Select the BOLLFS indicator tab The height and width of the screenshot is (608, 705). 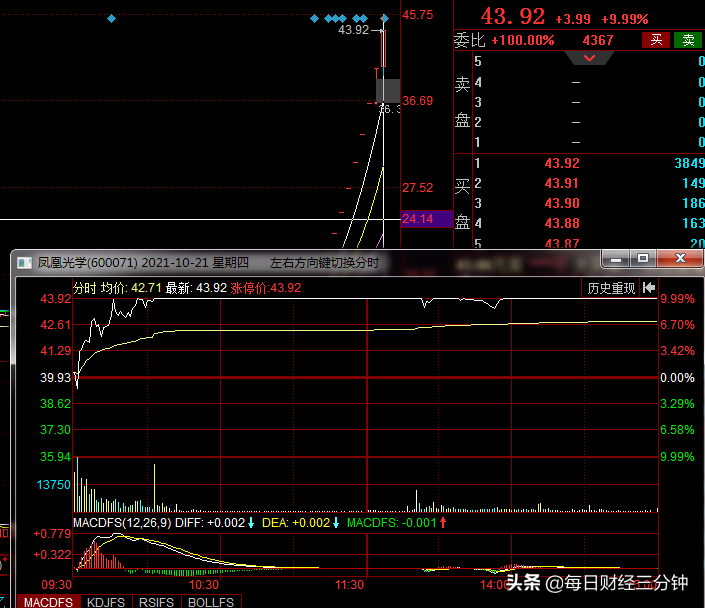[211, 602]
